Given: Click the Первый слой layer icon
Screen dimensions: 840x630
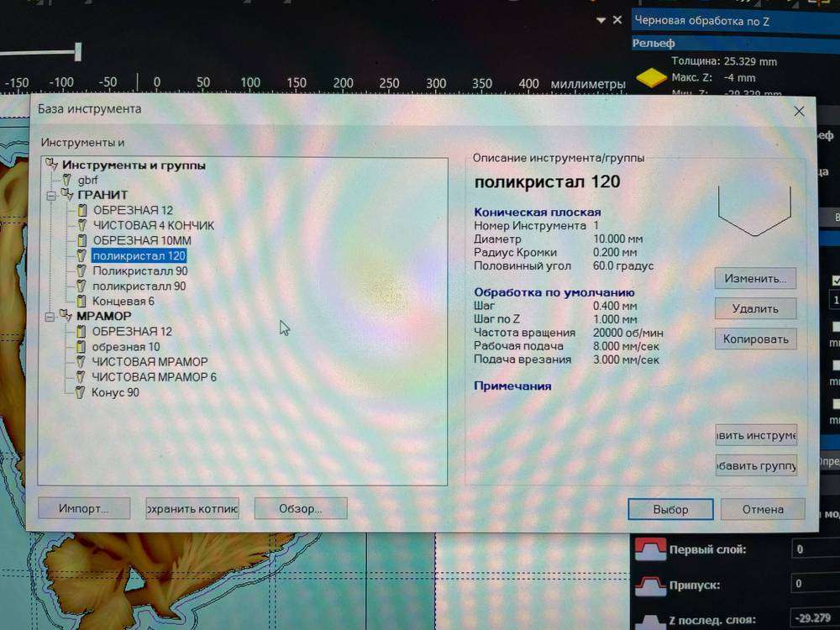Looking at the screenshot, I should (649, 549).
